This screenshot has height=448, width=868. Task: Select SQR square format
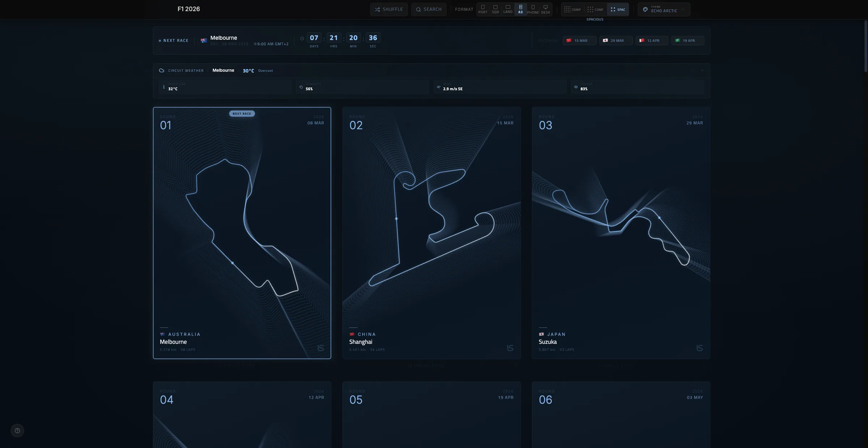495,9
